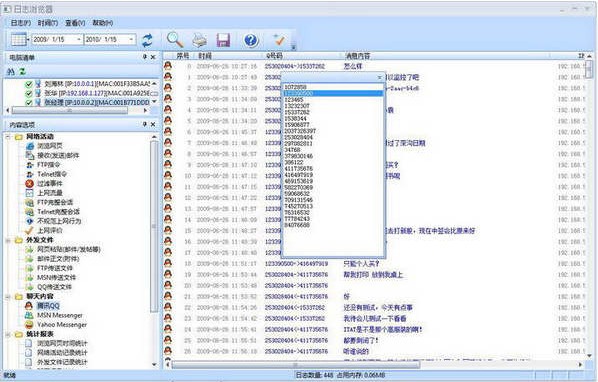Click the QQ number popup dropdown arrow
The width and height of the screenshot is (598, 382).
click(379, 77)
